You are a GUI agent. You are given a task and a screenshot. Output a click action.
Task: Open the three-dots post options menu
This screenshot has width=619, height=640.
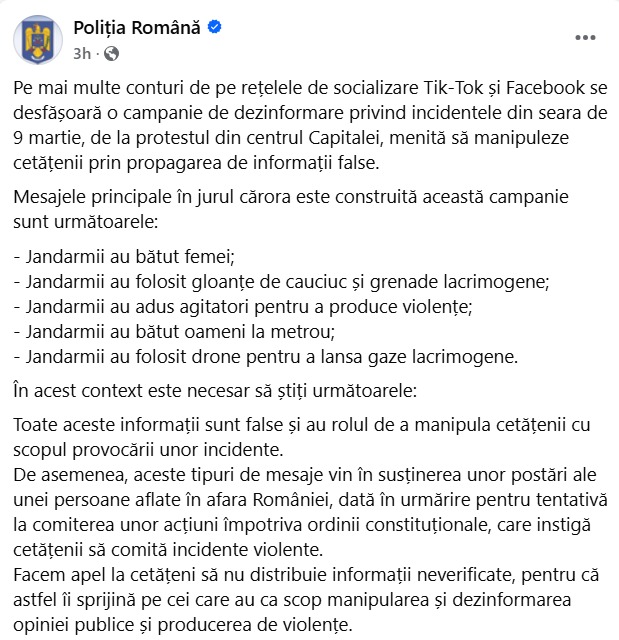(586, 38)
